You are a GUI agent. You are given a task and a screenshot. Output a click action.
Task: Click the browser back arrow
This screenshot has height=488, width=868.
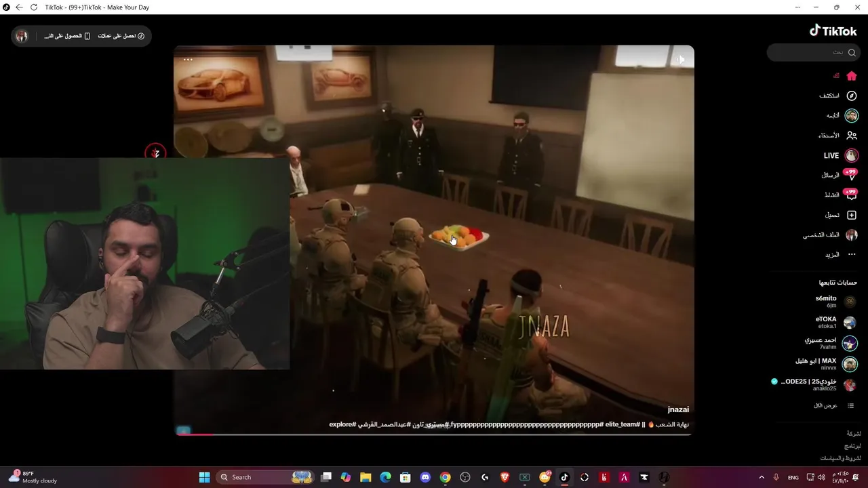tap(19, 7)
